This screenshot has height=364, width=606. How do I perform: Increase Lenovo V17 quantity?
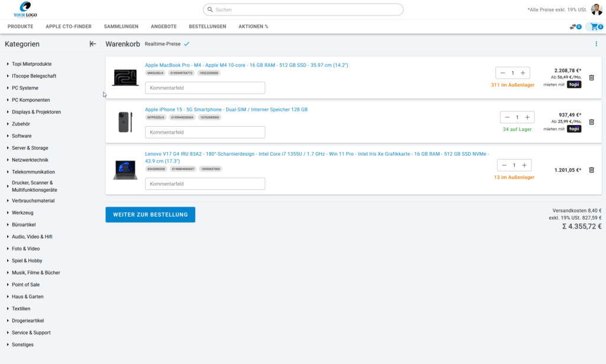click(524, 165)
